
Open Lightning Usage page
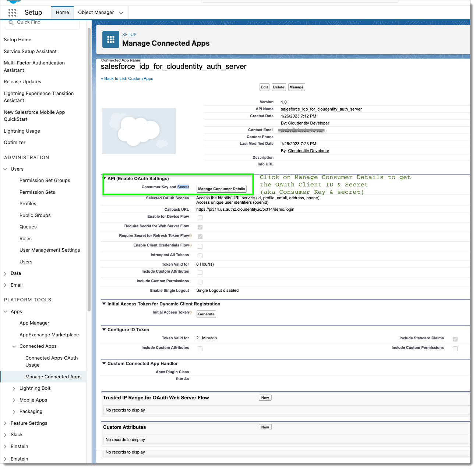point(22,131)
